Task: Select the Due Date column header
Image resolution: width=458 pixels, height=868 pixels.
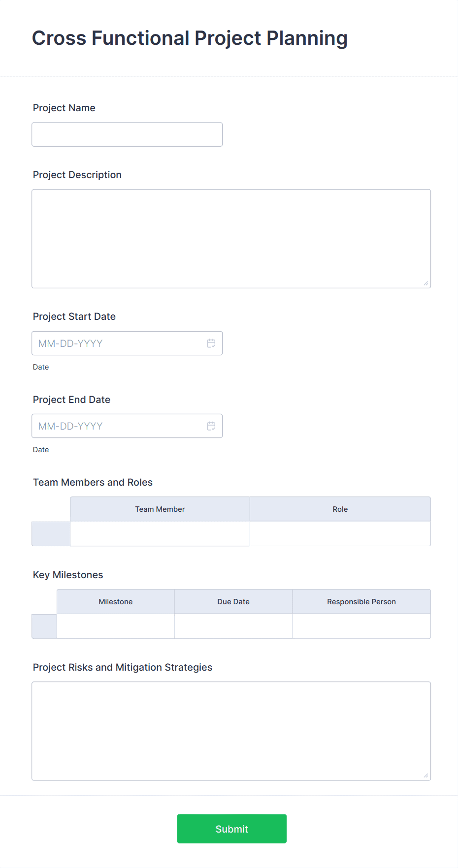Action: [233, 601]
